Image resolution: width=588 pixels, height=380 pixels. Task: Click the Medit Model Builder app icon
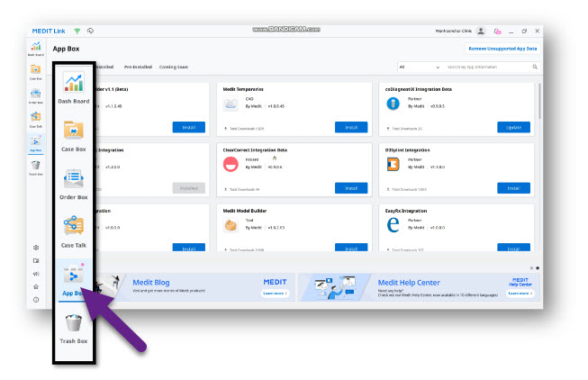click(231, 225)
